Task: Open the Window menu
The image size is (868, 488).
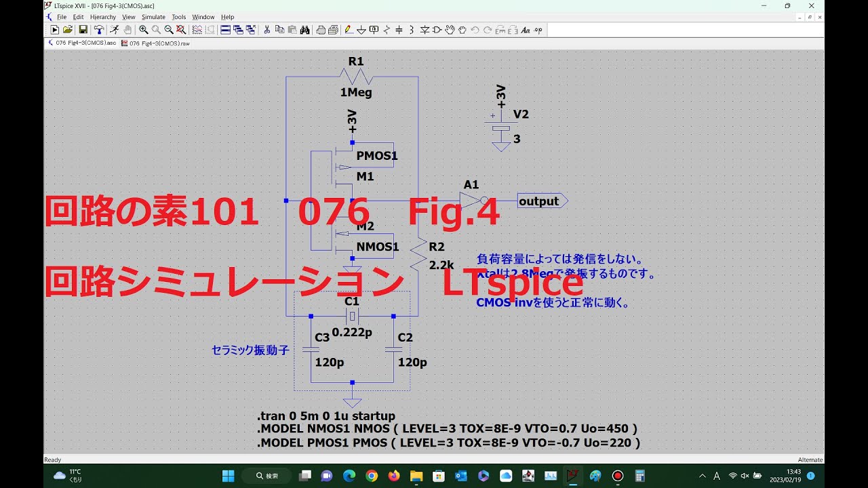Action: click(203, 17)
